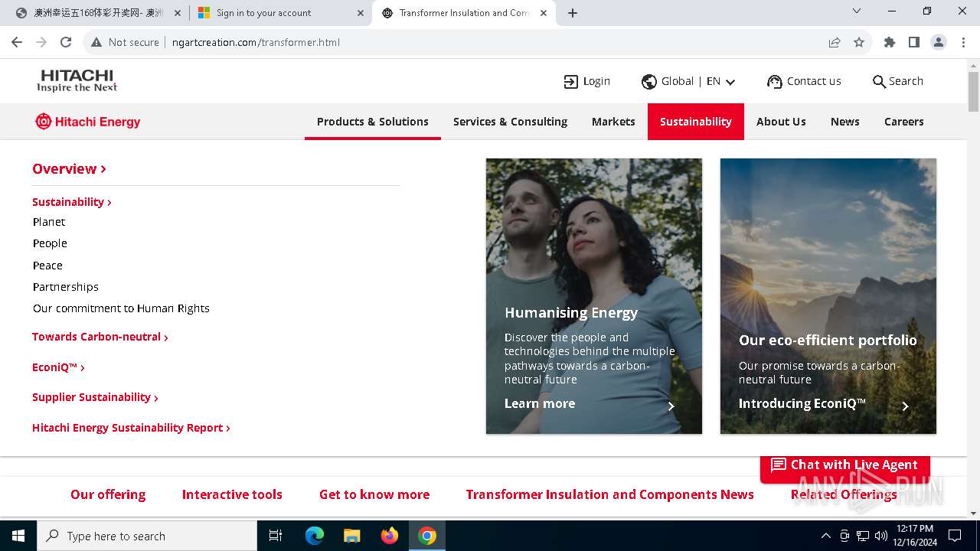The image size is (980, 551).
Task: Open the Global EN language dropdown
Action: pyautogui.click(x=688, y=81)
